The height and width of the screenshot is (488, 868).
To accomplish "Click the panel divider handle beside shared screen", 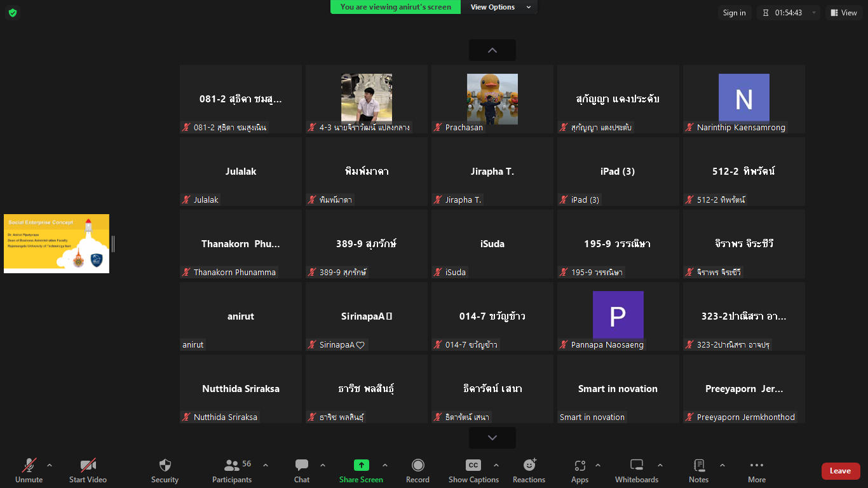I will click(x=113, y=243).
